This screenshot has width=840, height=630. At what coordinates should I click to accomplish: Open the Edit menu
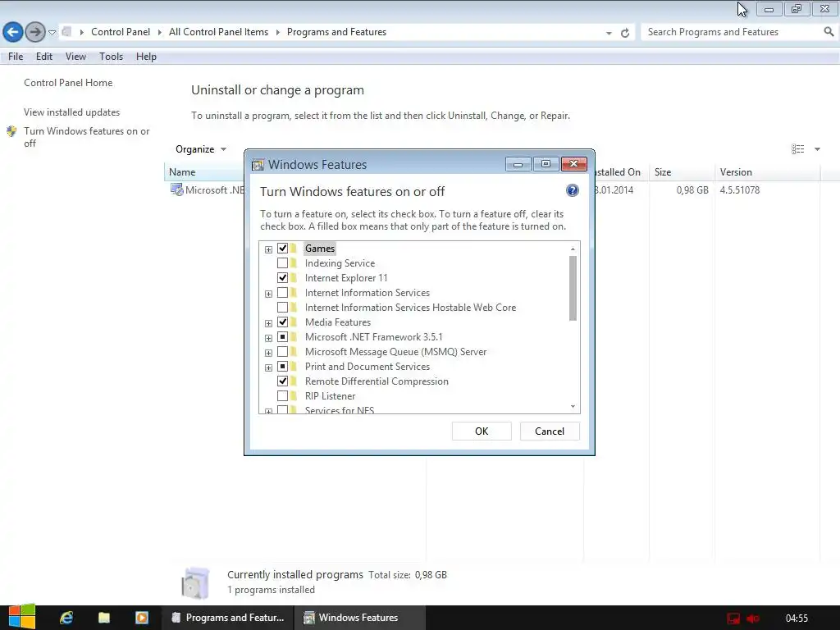pyautogui.click(x=44, y=57)
